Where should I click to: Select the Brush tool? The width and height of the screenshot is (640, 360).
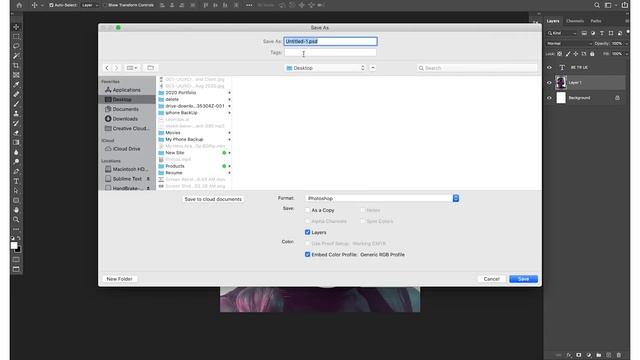click(x=16, y=104)
